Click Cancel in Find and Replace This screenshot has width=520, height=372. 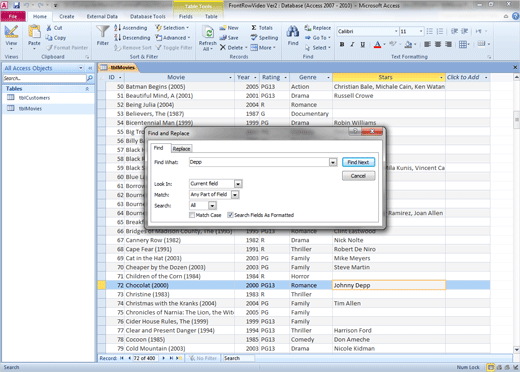(358, 176)
